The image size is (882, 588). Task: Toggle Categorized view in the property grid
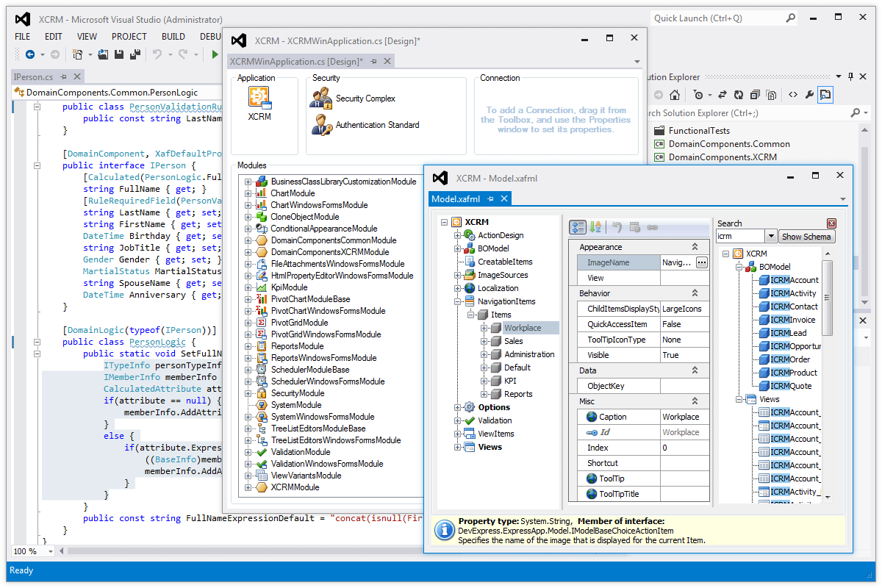[x=578, y=227]
